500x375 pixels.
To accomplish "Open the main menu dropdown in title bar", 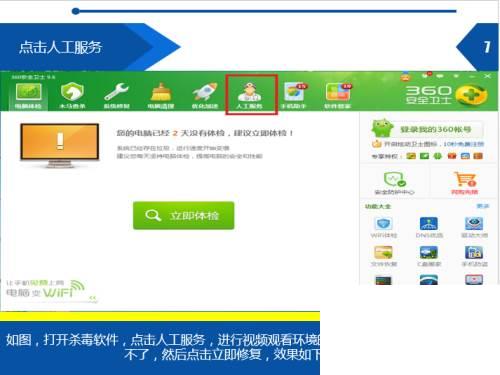I will click(x=456, y=76).
